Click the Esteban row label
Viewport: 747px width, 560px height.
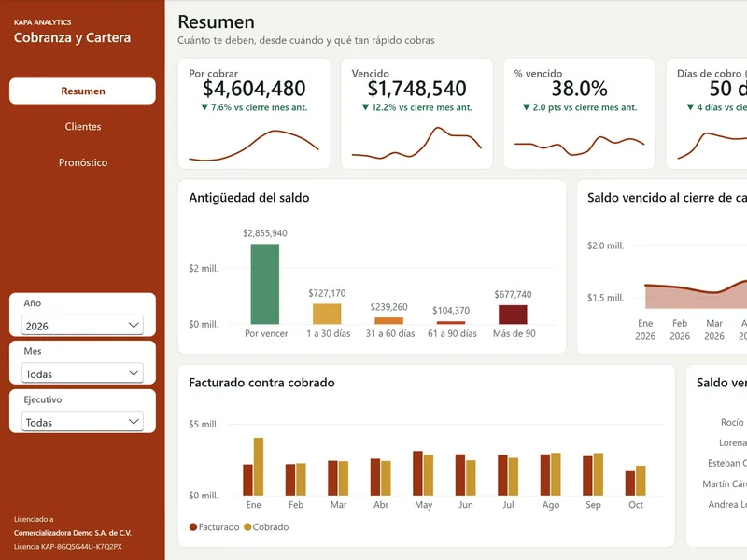click(x=727, y=463)
